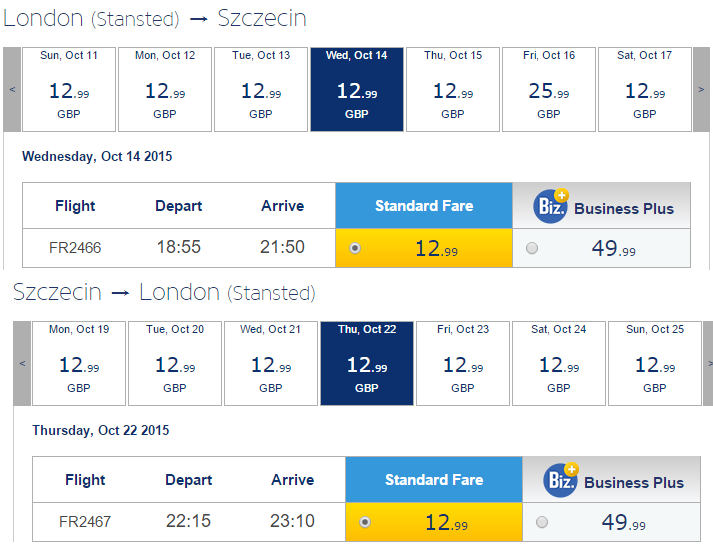Choose Sun, Oct 25 return date
The image size is (713, 545).
tap(655, 363)
